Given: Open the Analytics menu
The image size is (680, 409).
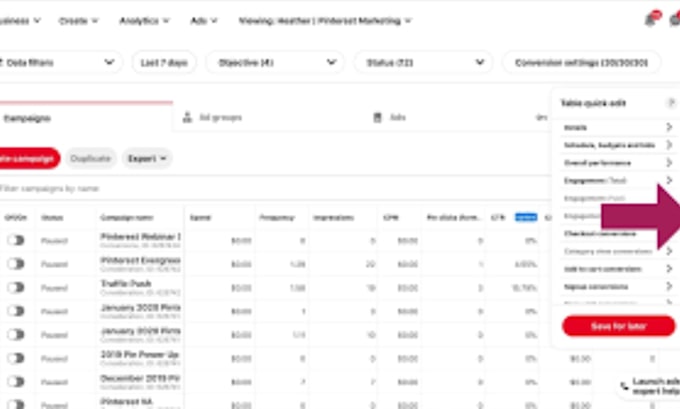Looking at the screenshot, I should click(144, 20).
